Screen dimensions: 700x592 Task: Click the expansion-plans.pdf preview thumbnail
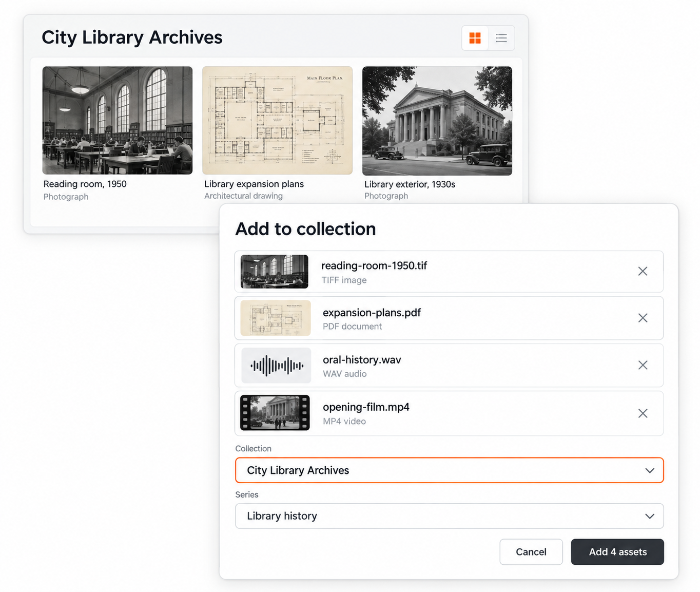[x=276, y=318]
